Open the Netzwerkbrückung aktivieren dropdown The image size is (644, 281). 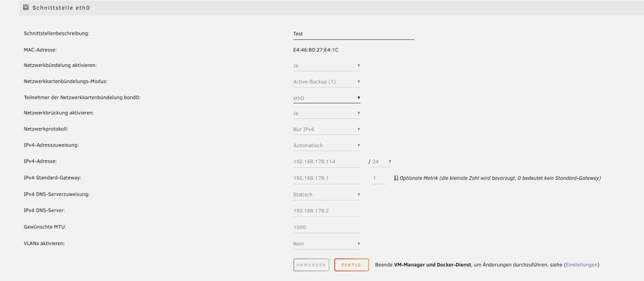[327, 113]
